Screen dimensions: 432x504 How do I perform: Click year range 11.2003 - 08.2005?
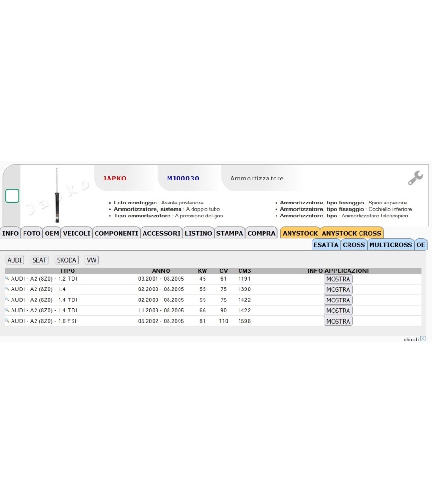coord(161,310)
